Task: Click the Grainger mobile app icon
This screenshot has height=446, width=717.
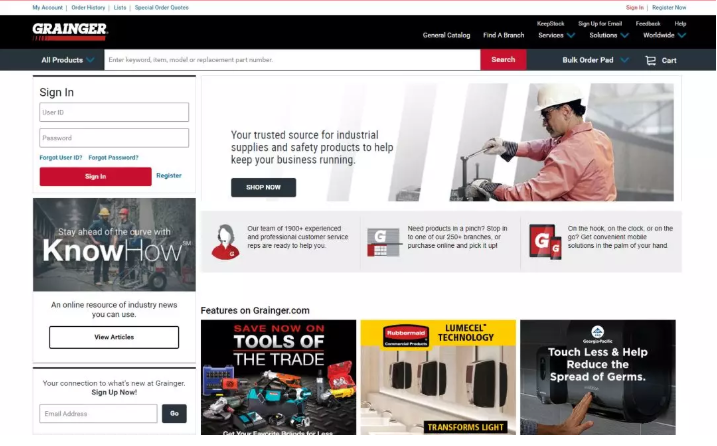Action: 545,242
